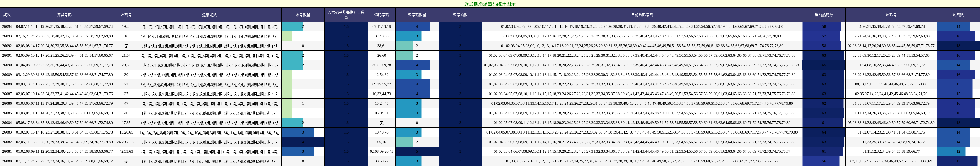Viewport: 980px width, 166px height.
Task: Click the 当前热码数 column header
Action: tap(824, 15)
